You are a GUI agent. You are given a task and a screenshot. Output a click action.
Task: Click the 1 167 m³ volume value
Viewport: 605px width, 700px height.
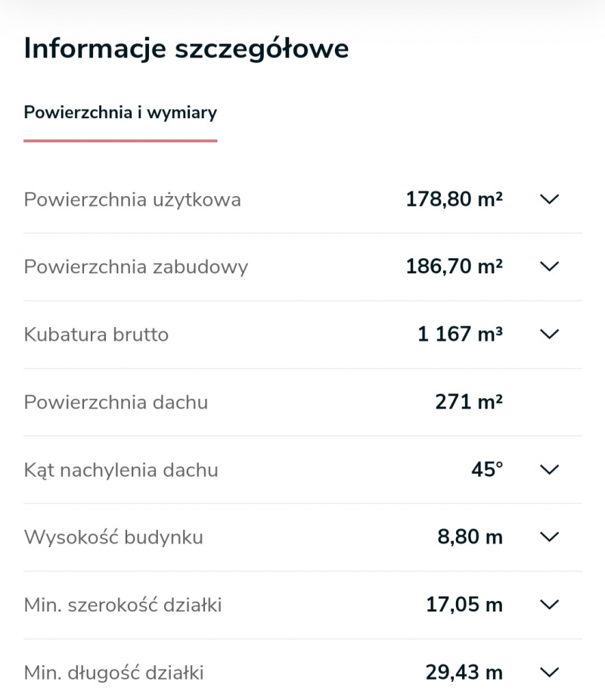(460, 334)
